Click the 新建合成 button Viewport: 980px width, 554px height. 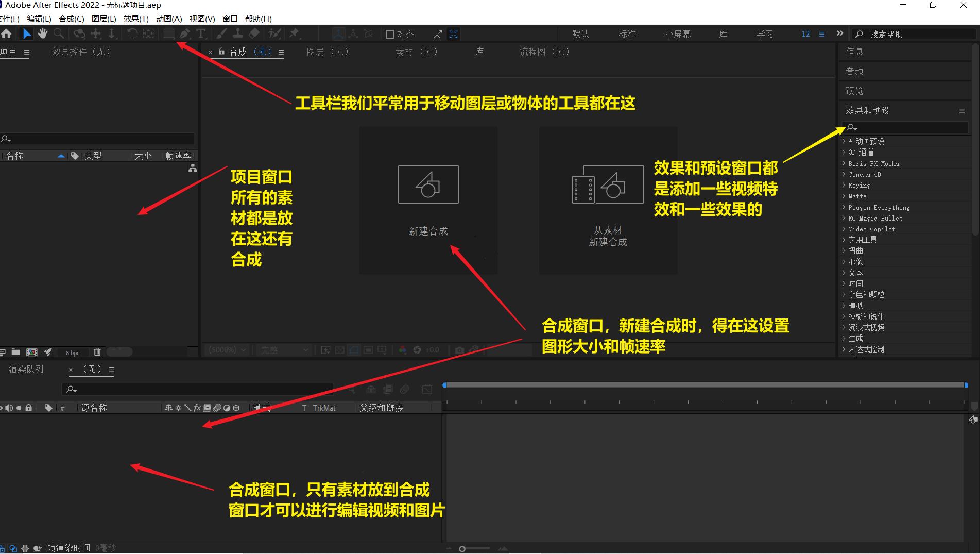click(x=428, y=201)
